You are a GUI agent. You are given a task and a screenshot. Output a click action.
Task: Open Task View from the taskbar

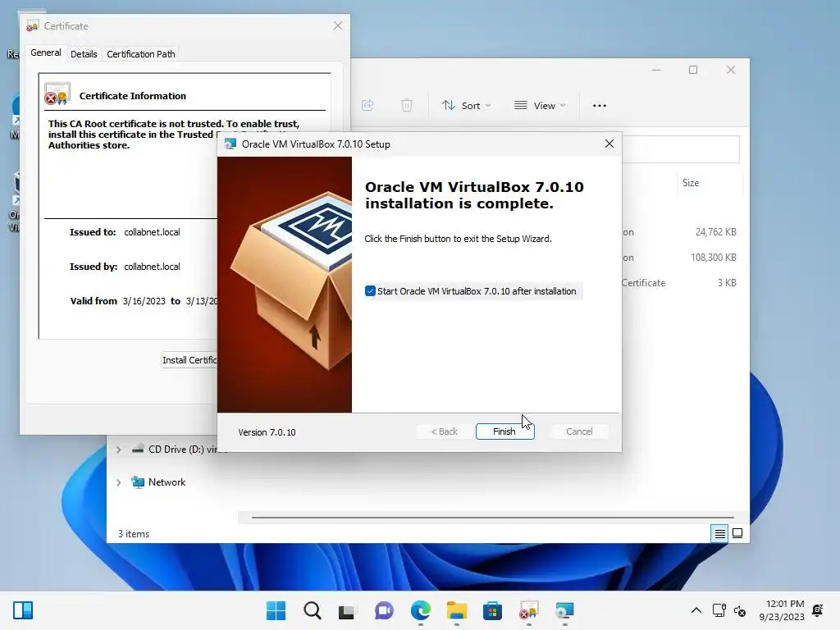[x=347, y=610]
